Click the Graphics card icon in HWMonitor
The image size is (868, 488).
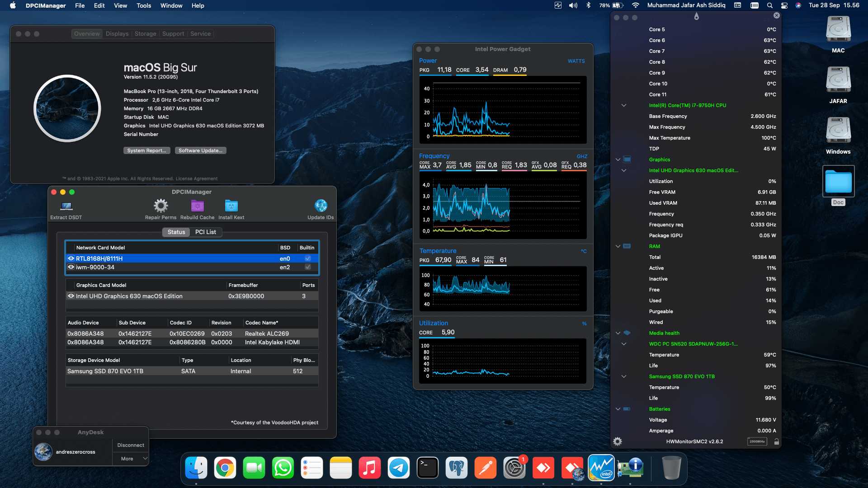pyautogui.click(x=627, y=159)
